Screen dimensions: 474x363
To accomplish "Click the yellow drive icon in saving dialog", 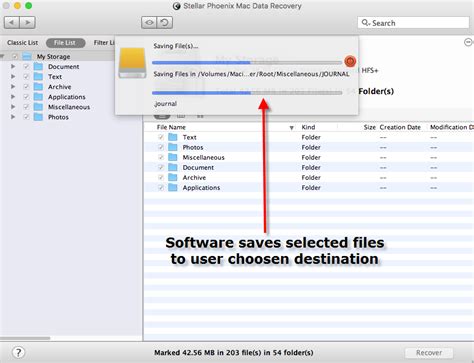I will [x=133, y=63].
